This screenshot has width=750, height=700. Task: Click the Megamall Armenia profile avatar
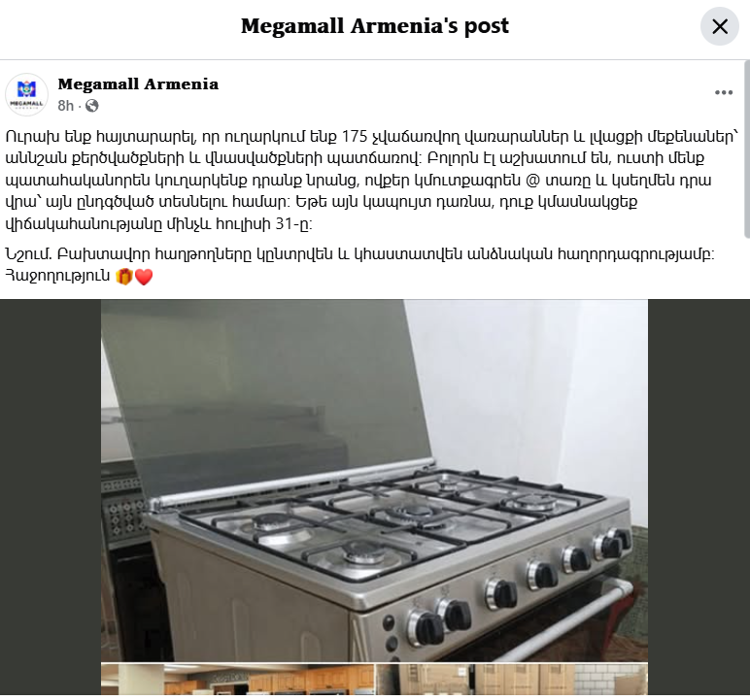tap(27, 94)
